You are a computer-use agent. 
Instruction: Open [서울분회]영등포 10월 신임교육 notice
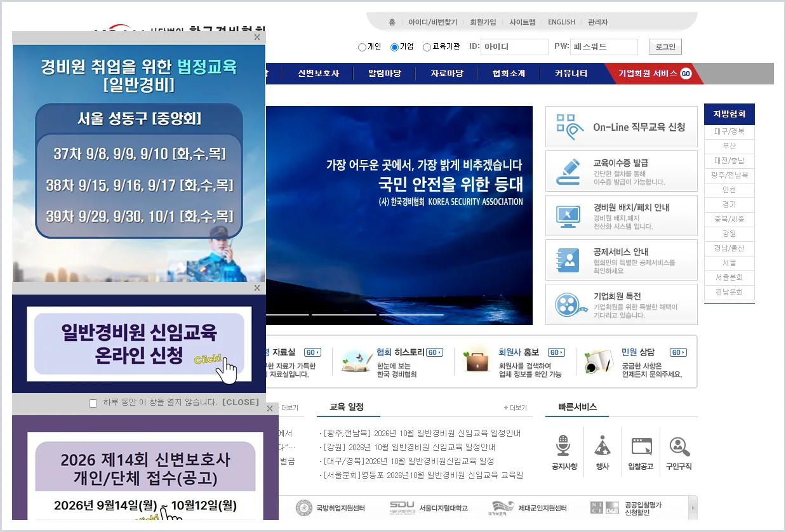[x=423, y=475]
